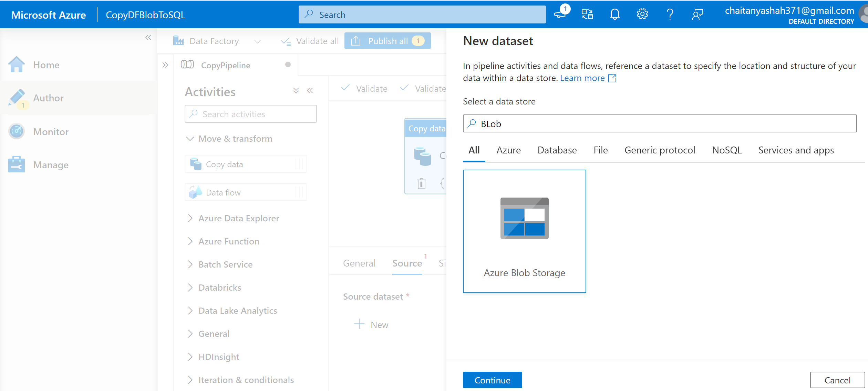This screenshot has height=391, width=868.
Task: Collapse the Move & transform group
Action: tap(190, 139)
